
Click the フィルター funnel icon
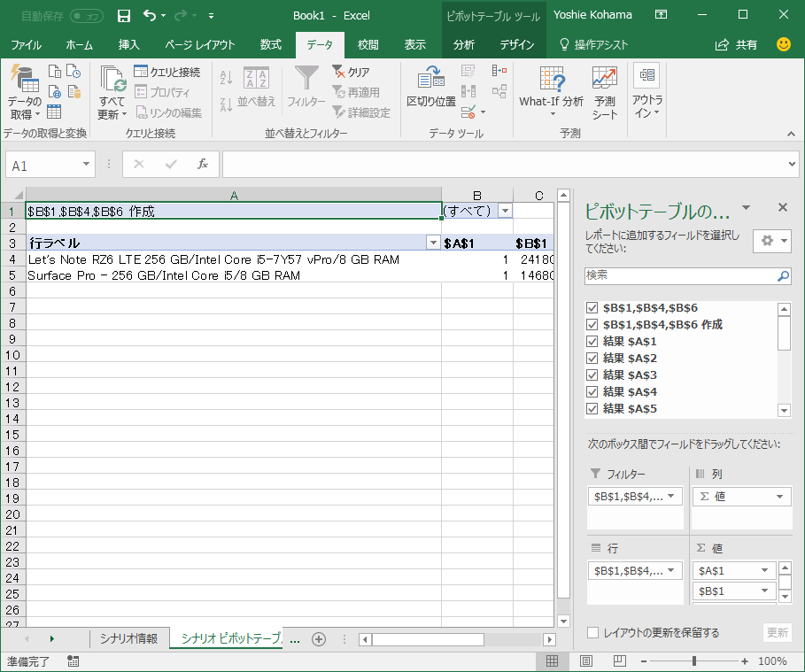click(306, 79)
